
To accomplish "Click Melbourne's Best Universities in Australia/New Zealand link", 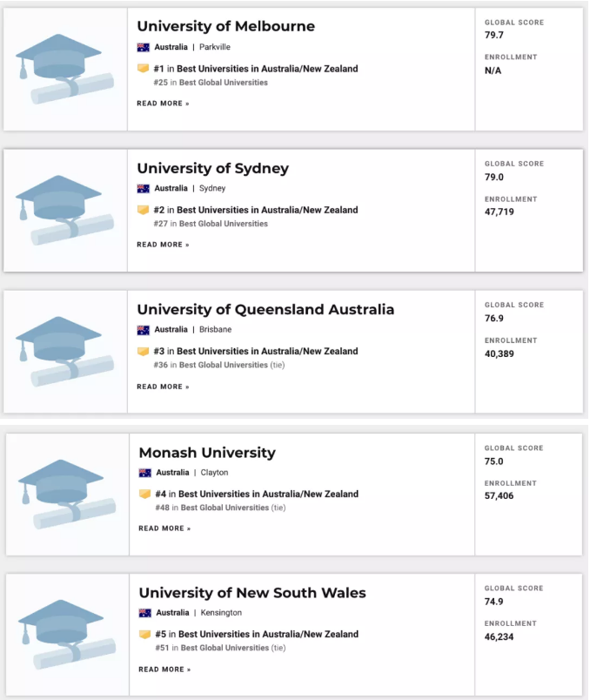I will point(267,69).
